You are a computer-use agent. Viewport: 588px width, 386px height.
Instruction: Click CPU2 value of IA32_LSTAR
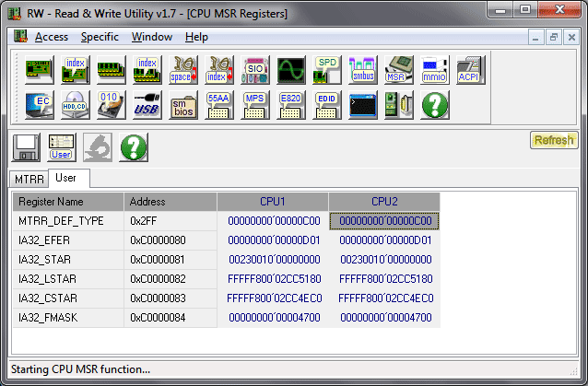click(385, 279)
